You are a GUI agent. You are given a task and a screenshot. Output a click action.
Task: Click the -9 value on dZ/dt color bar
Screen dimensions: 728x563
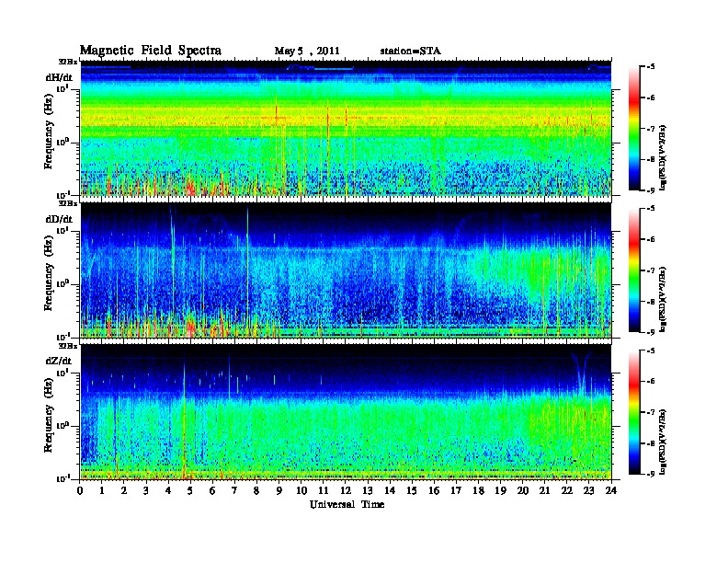point(651,474)
